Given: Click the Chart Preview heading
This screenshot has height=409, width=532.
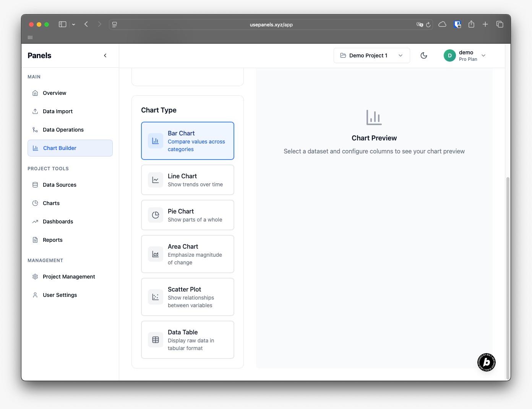Looking at the screenshot, I should (x=374, y=138).
